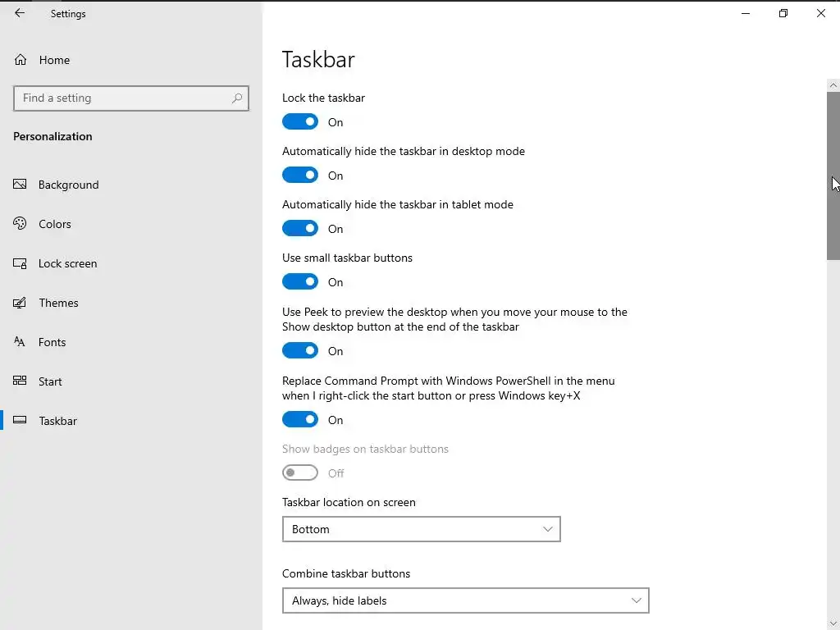Click the Background picture icon
The height and width of the screenshot is (630, 840).
click(x=21, y=185)
